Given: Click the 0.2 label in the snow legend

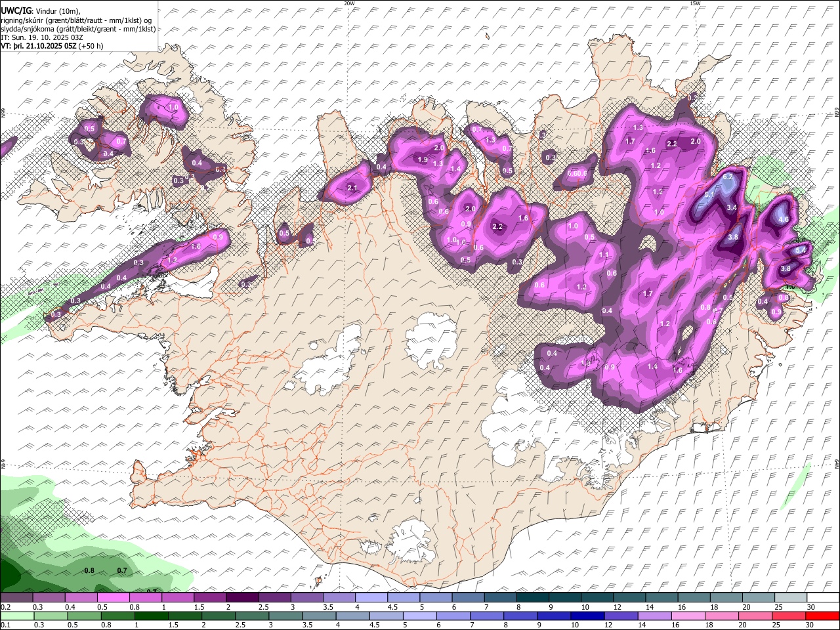Looking at the screenshot, I should tap(5, 607).
